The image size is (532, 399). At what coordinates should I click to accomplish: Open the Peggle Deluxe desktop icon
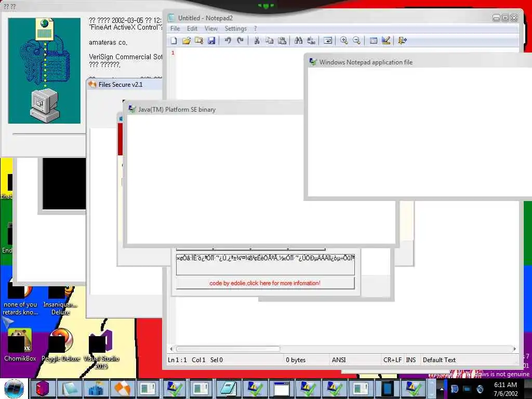61,345
